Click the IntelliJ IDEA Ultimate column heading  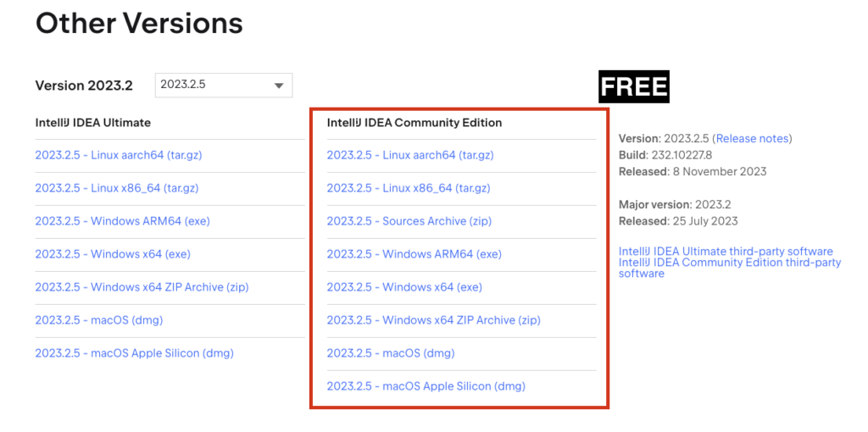pyautogui.click(x=93, y=123)
